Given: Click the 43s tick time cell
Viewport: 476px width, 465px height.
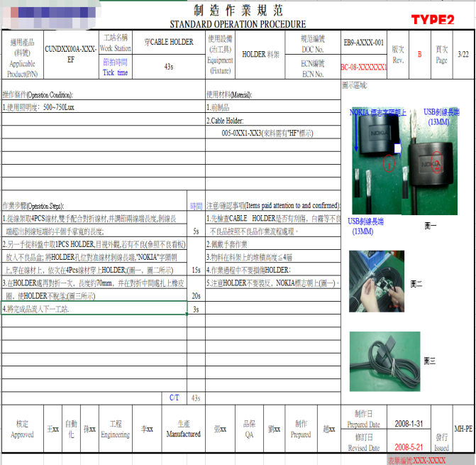Looking at the screenshot, I should pos(168,66).
